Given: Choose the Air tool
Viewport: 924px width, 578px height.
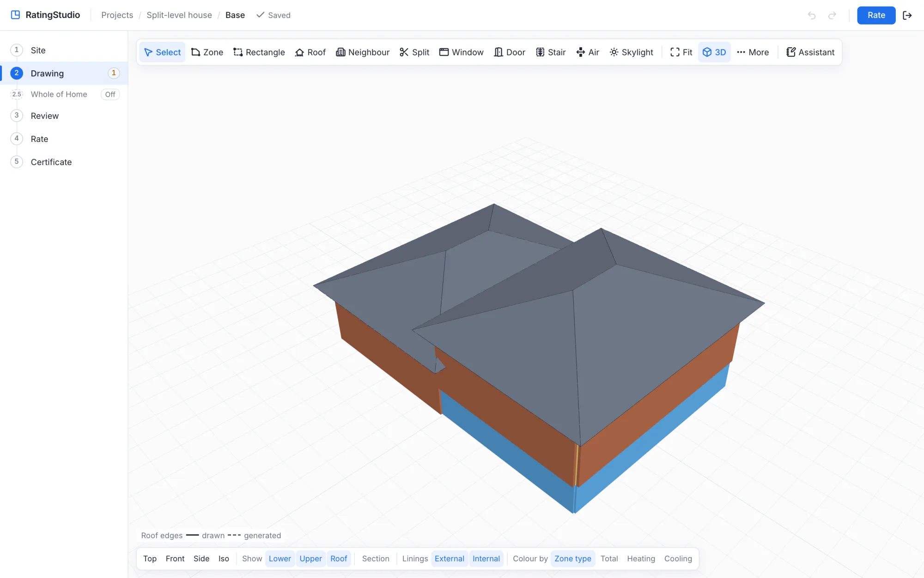Looking at the screenshot, I should 588,52.
